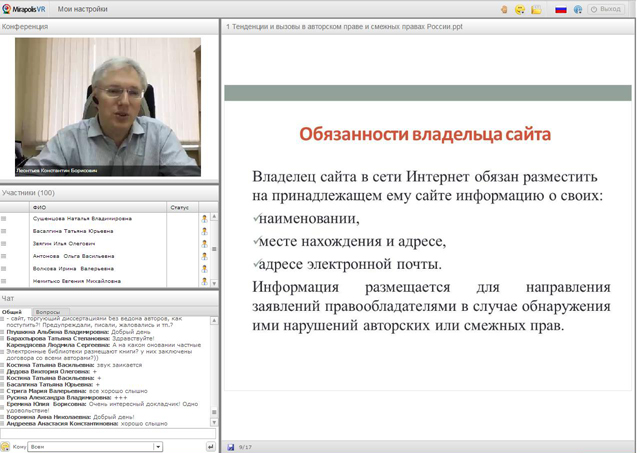Click slide bullet адресе электронной почты

click(x=350, y=264)
